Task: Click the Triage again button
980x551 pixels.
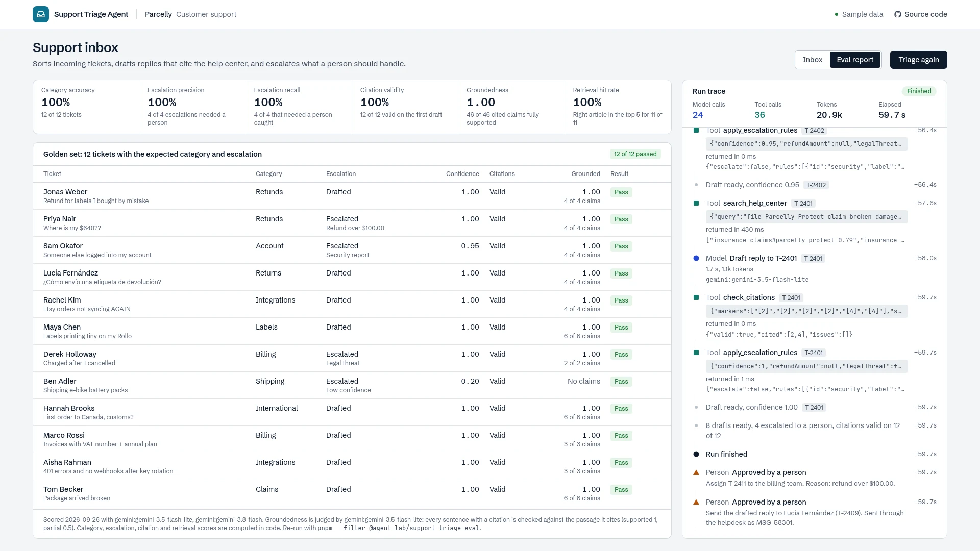Action: tap(919, 60)
